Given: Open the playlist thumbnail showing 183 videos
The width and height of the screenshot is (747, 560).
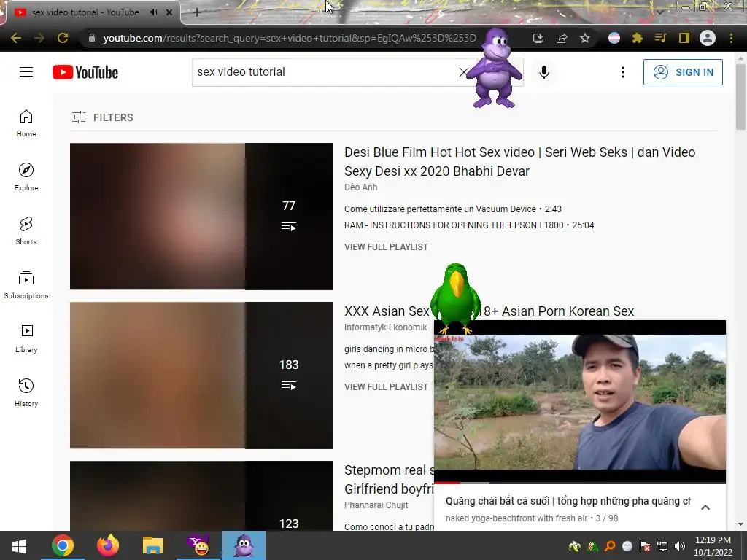Looking at the screenshot, I should [x=201, y=376].
